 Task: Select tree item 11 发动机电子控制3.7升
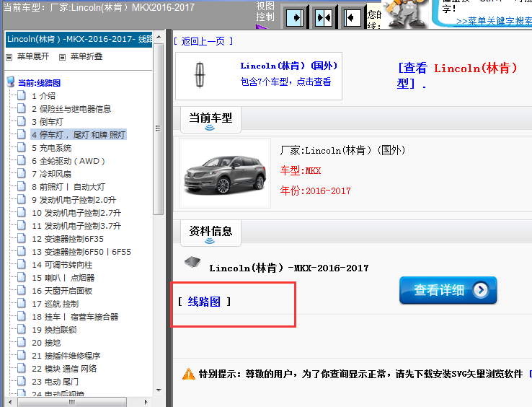[x=76, y=226]
